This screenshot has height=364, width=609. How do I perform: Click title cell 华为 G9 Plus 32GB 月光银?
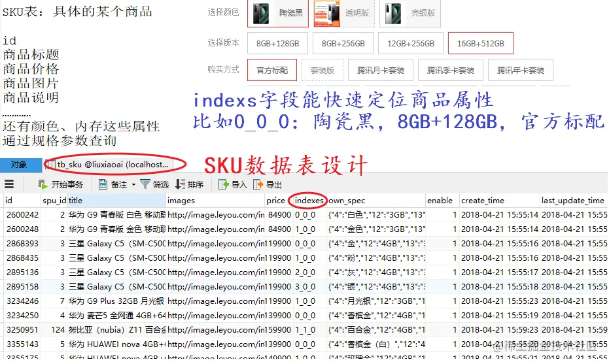[116, 301]
